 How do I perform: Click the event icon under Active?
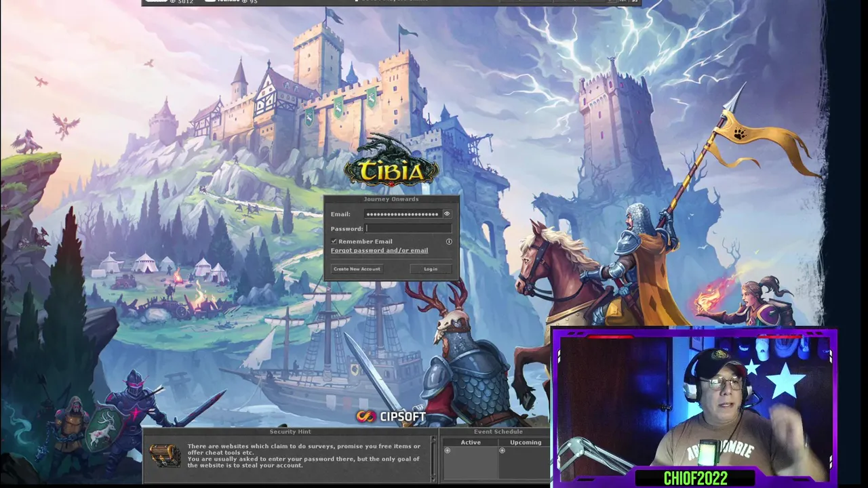coord(447,451)
